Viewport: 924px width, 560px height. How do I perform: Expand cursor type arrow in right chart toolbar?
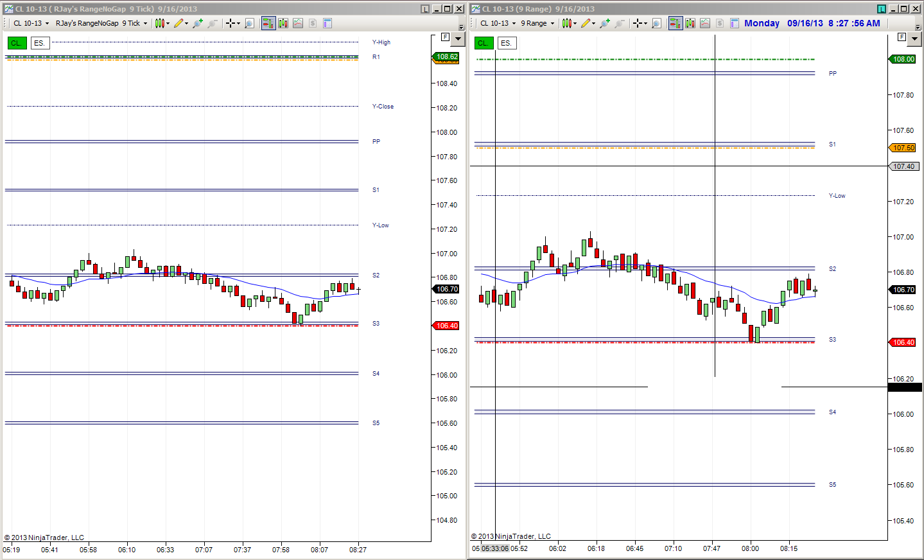[646, 24]
